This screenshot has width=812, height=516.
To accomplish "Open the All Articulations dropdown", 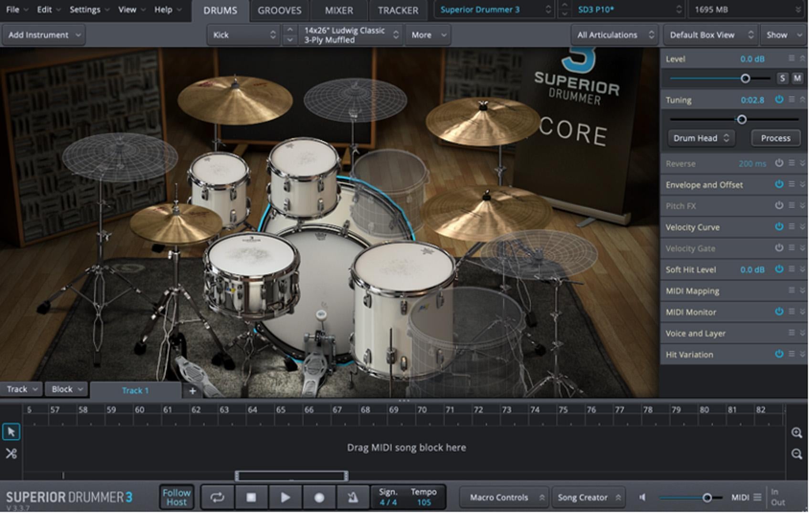I will tap(614, 34).
